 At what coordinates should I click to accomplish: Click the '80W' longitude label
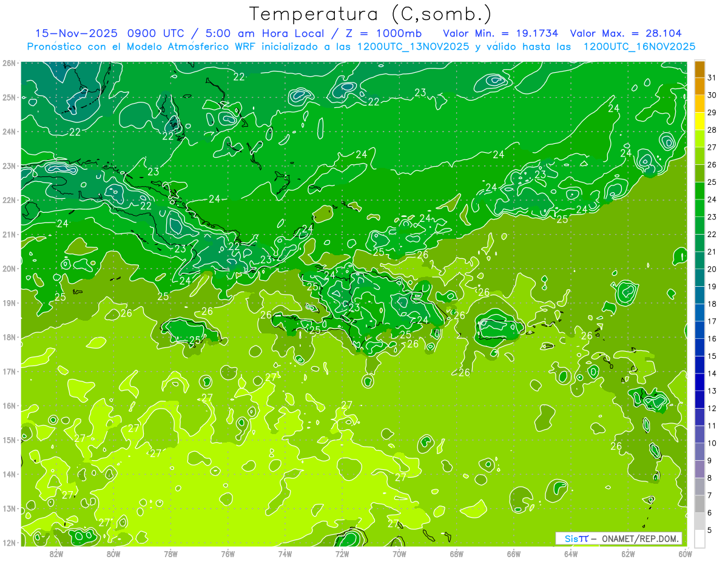(113, 553)
